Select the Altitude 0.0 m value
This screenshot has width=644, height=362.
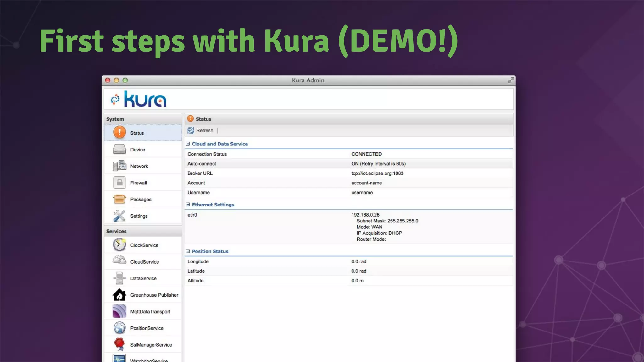tap(357, 281)
